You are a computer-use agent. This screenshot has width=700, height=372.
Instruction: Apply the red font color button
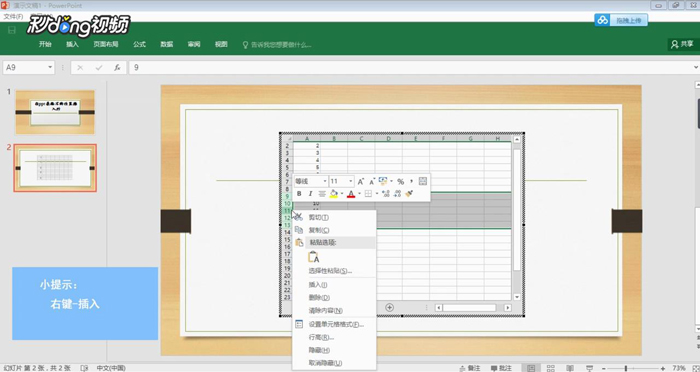351,194
